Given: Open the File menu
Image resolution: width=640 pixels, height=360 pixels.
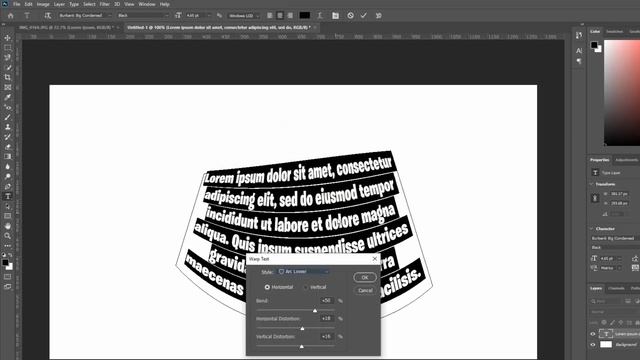Looking at the screenshot, I should pyautogui.click(x=17, y=4).
